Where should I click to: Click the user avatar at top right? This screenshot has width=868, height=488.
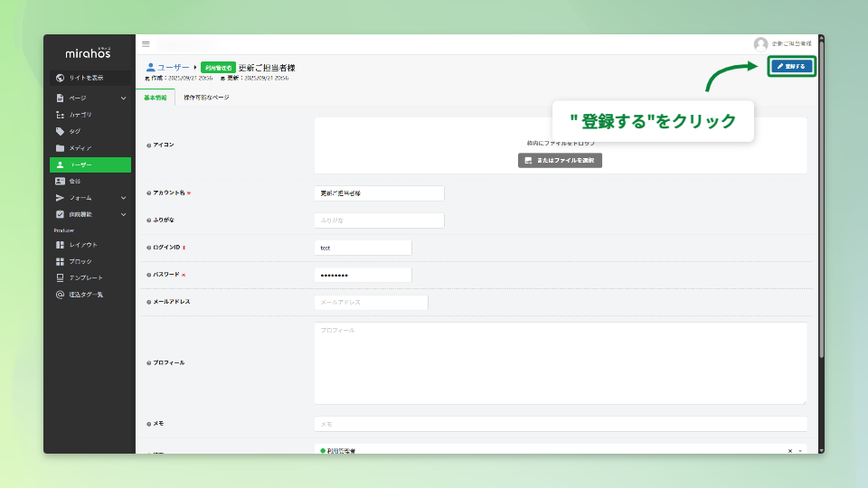pos(760,43)
